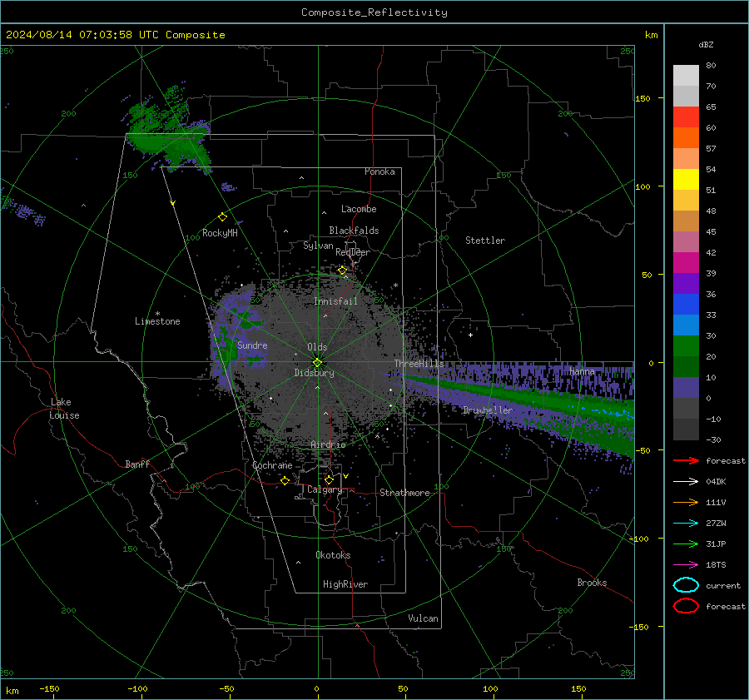
Task: Click the magenta 18TS arrow legend icon
Action: pos(686,565)
